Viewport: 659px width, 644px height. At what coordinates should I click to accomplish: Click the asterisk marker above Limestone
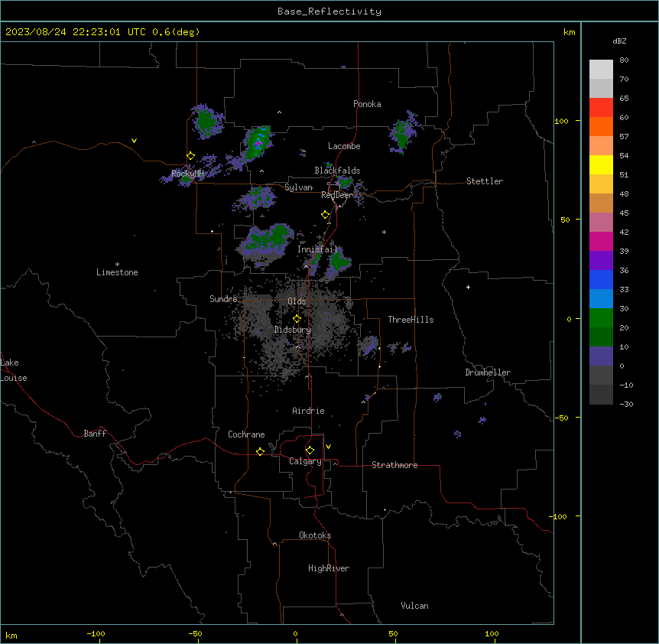click(x=117, y=265)
